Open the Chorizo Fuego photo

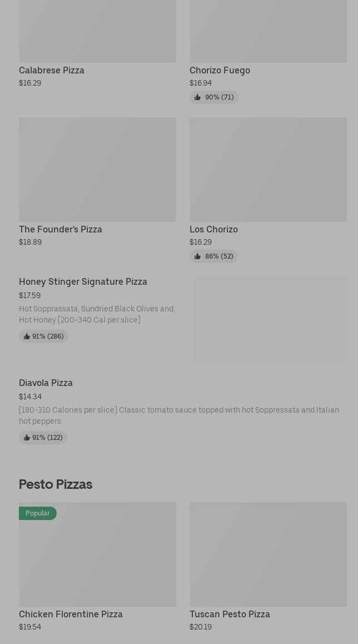(268, 31)
